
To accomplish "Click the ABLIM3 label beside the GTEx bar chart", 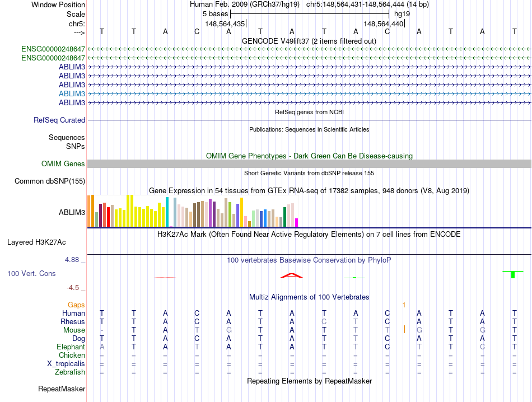I will pyautogui.click(x=72, y=212).
